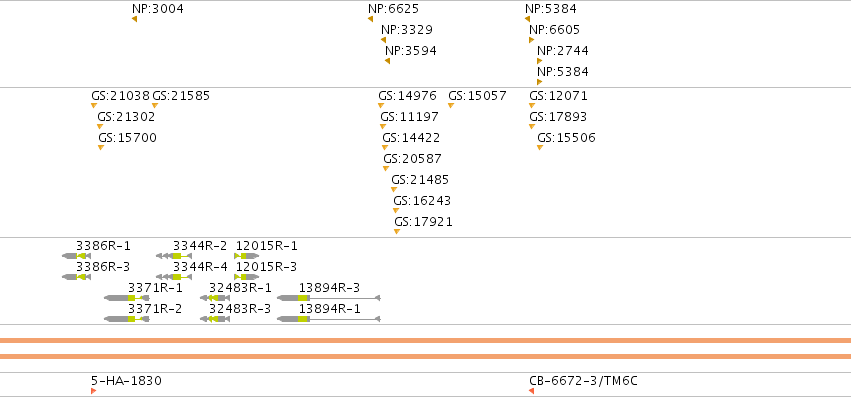Click the 3371R-2 transcript label
Screen dimensions: 851x397
[155, 310]
